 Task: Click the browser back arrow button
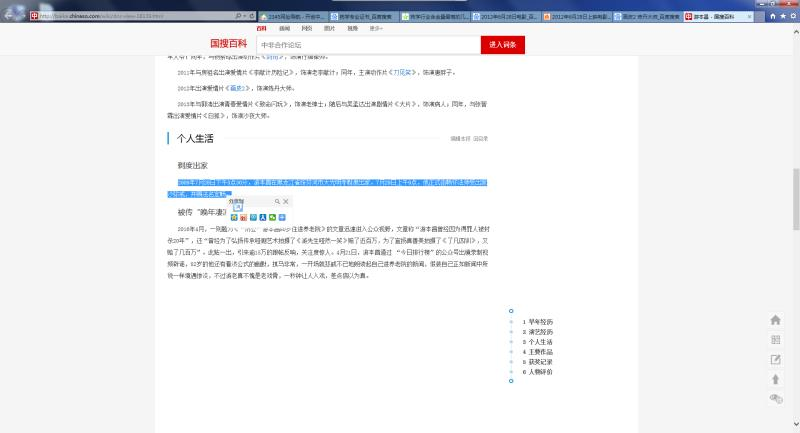(9, 15)
